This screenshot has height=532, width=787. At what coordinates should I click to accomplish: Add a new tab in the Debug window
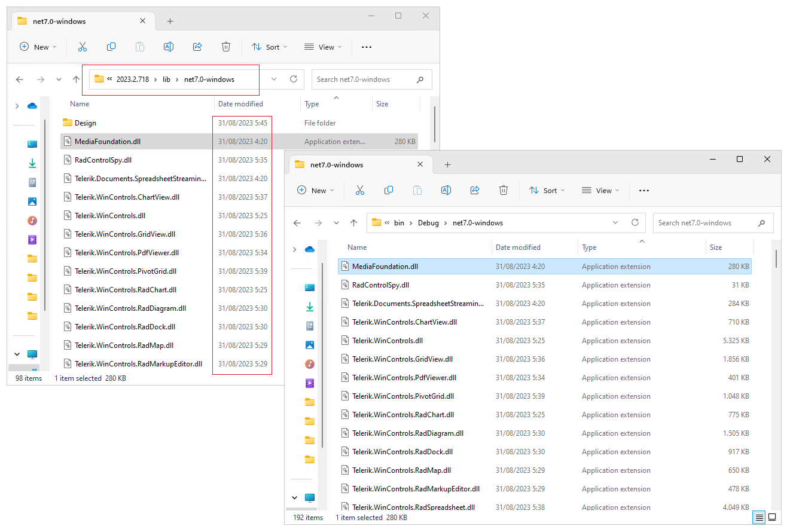coord(447,165)
